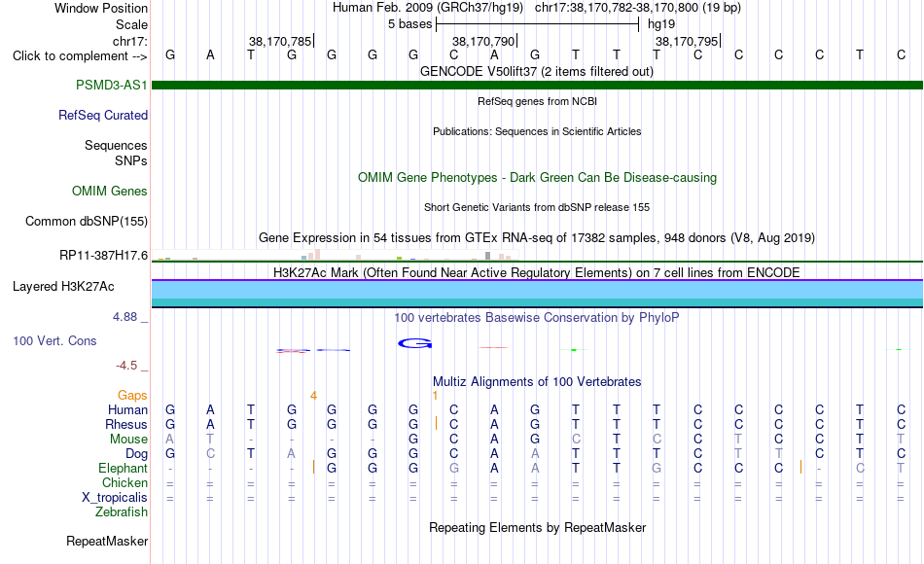Click the OMIM Genes track label

pyautogui.click(x=109, y=191)
